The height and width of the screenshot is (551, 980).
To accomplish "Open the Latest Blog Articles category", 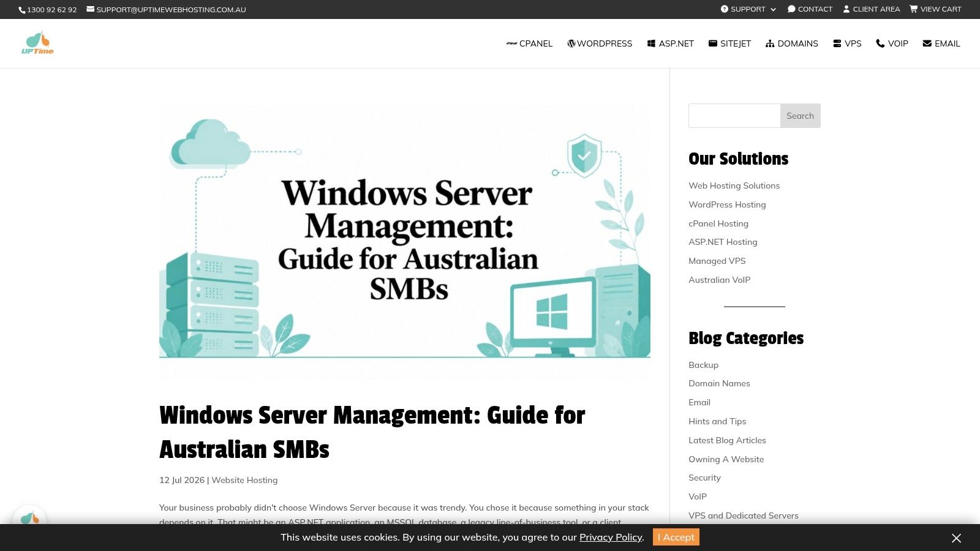I will pos(727,440).
